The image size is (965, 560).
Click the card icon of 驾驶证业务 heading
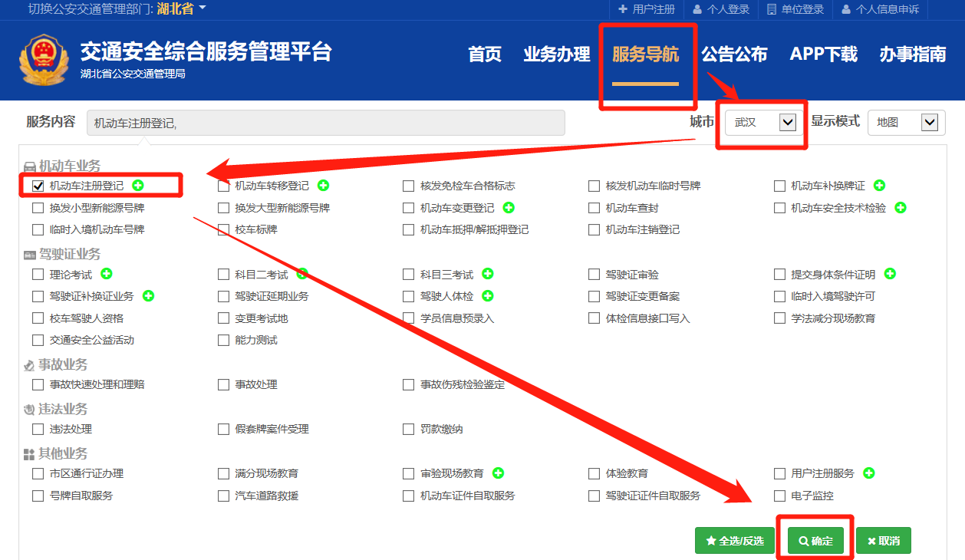pyautogui.click(x=29, y=255)
